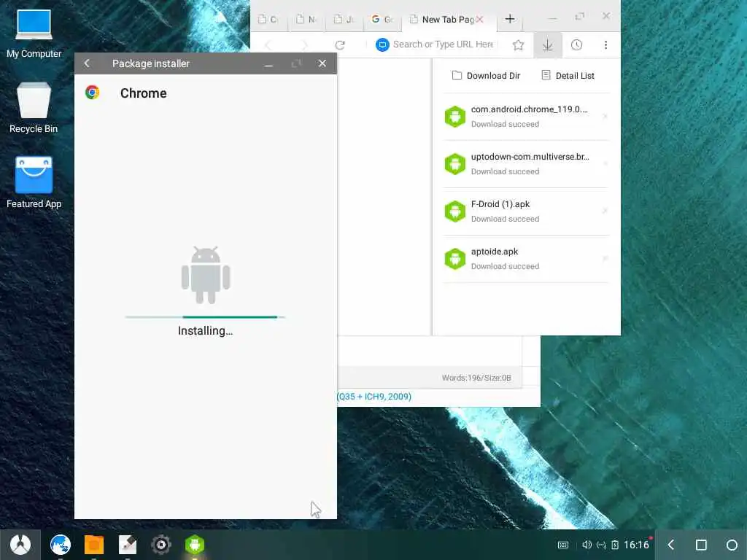This screenshot has height=560, width=747.
Task: Click the battery icon in system tray
Action: [615, 545]
